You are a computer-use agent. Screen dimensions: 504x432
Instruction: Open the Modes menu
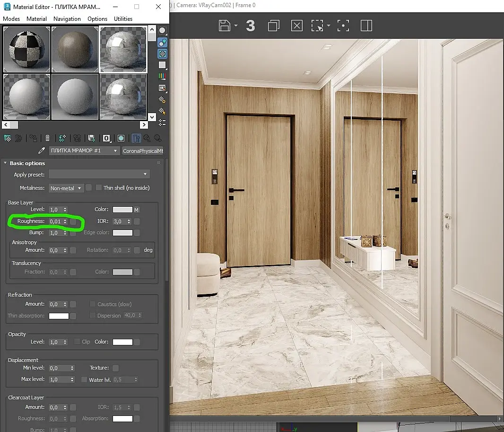(11, 18)
